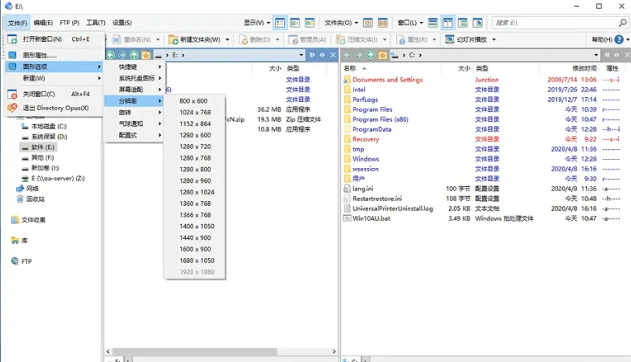Click the 幻灯片播放 button
This screenshot has width=631, height=362.
pyautogui.click(x=466, y=39)
